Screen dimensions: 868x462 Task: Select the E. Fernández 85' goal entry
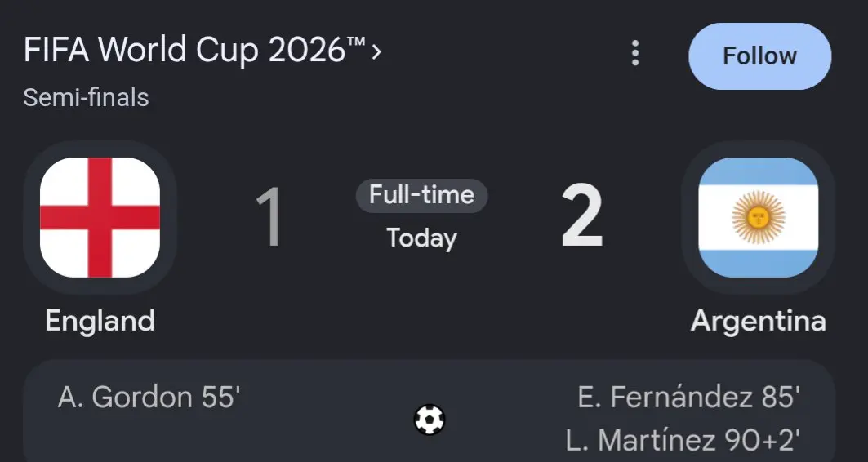(x=688, y=398)
